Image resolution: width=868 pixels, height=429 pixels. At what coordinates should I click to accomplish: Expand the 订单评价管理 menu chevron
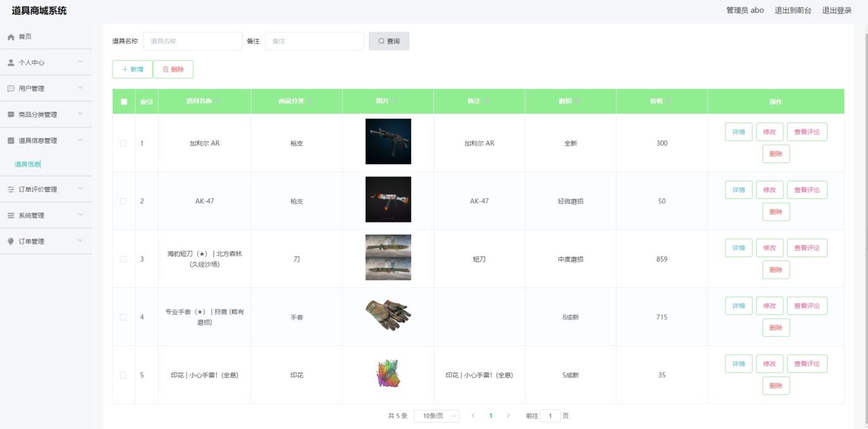click(x=80, y=189)
